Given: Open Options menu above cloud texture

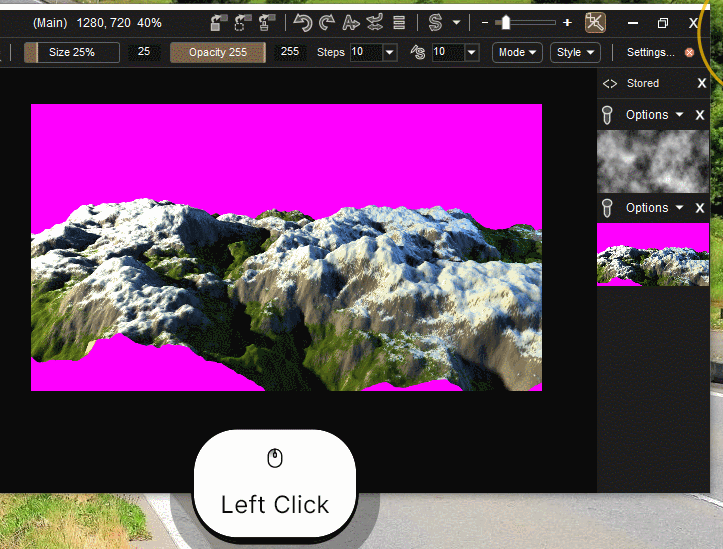Looking at the screenshot, I should [x=654, y=115].
